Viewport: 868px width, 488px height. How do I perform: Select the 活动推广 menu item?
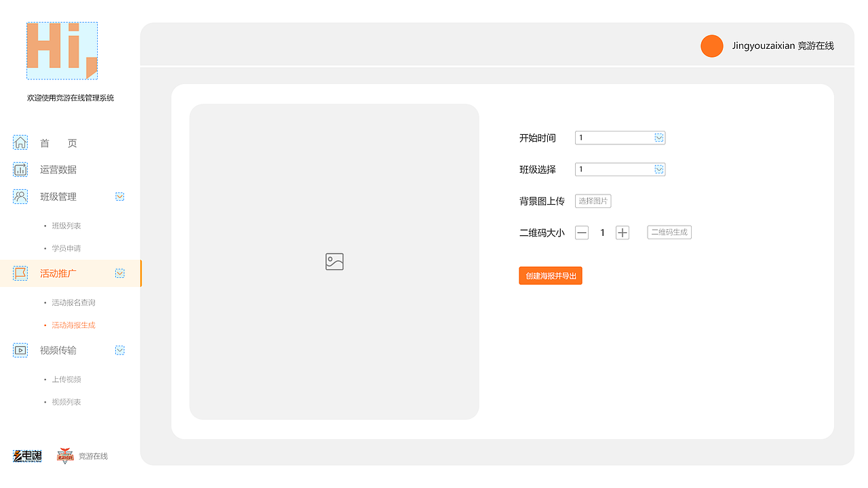pos(70,273)
